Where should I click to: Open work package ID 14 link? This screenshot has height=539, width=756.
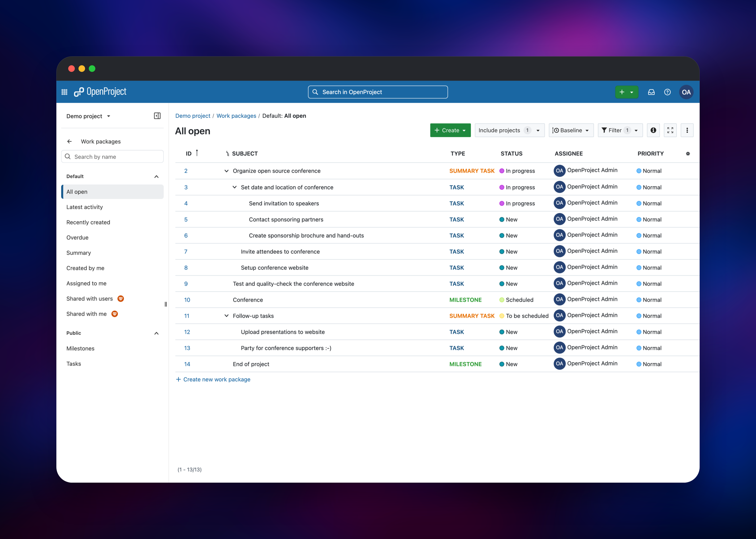(187, 364)
